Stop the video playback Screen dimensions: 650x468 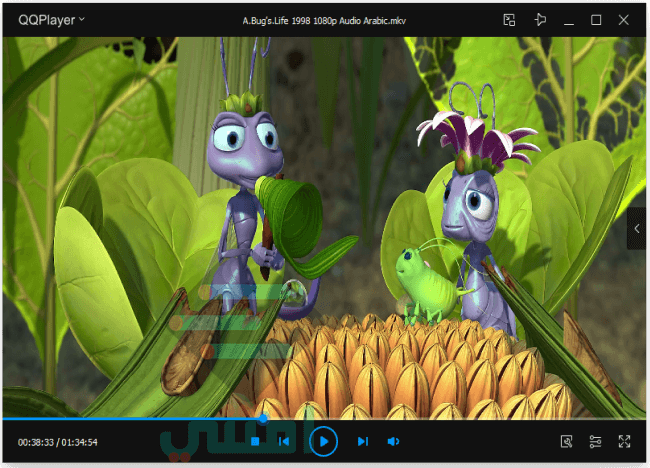(255, 441)
